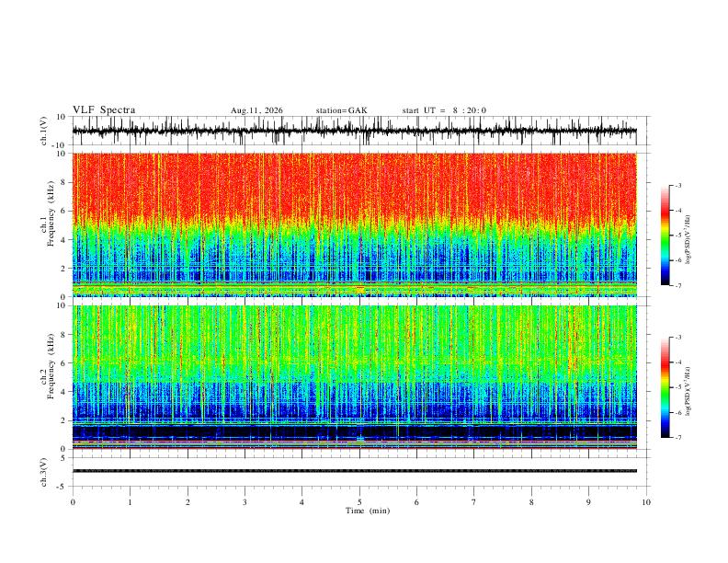Click the "-10" tick on ch.1(V) axis

coord(59,145)
